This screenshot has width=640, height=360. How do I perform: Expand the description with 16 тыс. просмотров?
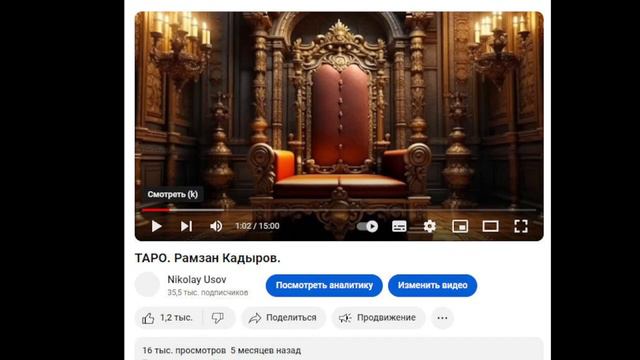pos(339,349)
